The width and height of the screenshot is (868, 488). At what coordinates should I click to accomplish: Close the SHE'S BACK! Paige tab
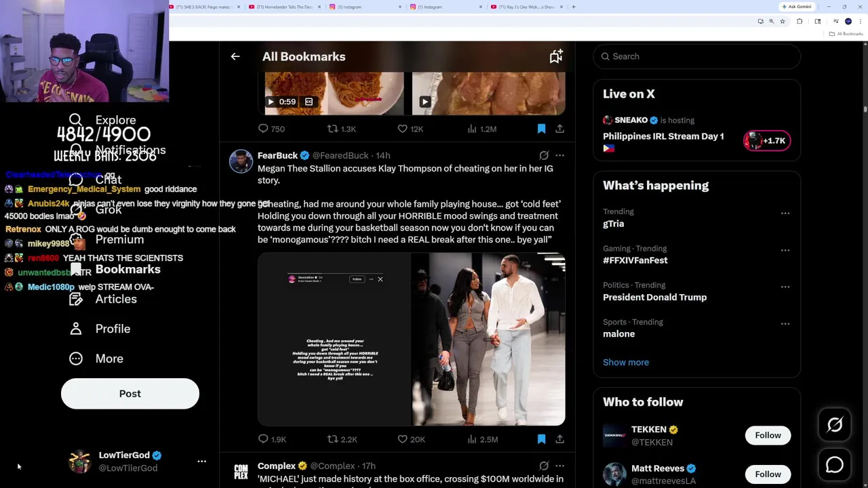(239, 7)
